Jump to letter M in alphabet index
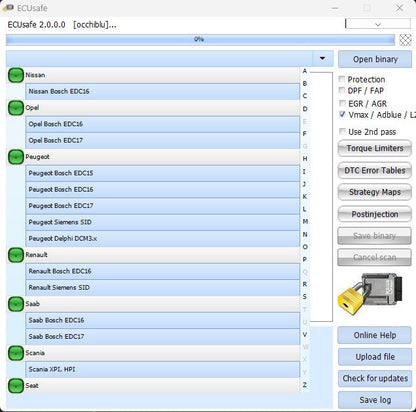 (305, 221)
